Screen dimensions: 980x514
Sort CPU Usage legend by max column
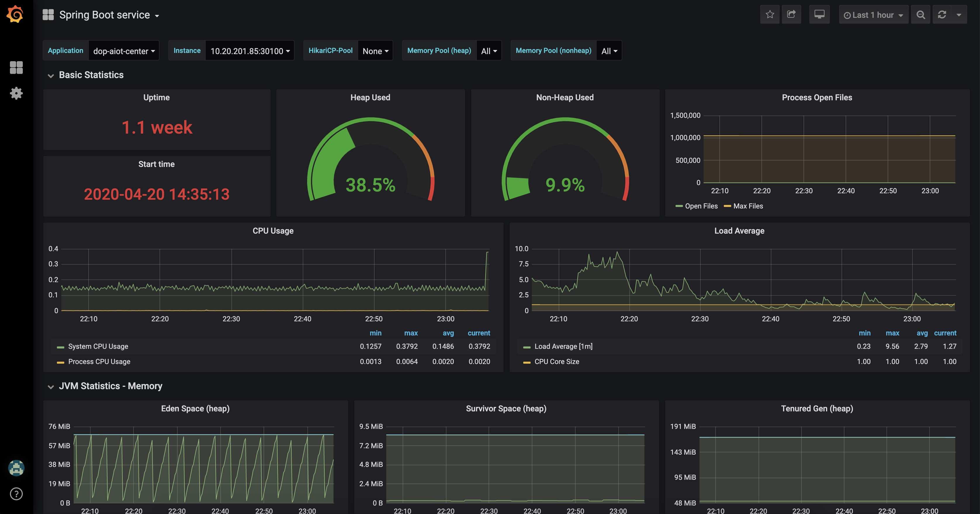[411, 333]
